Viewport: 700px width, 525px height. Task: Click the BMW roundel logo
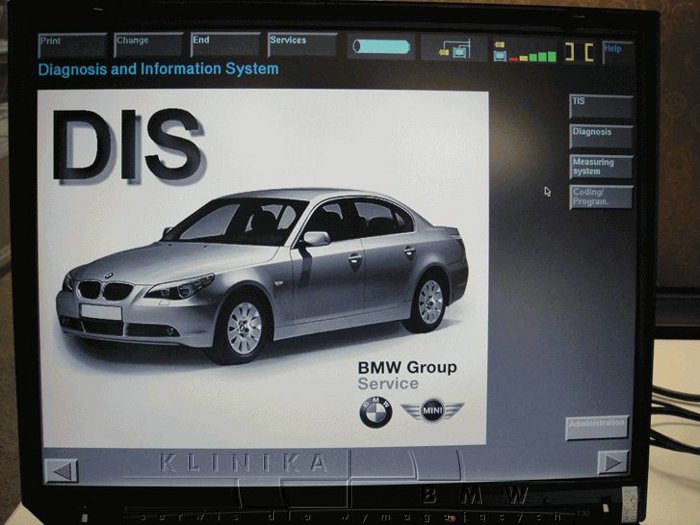(375, 412)
